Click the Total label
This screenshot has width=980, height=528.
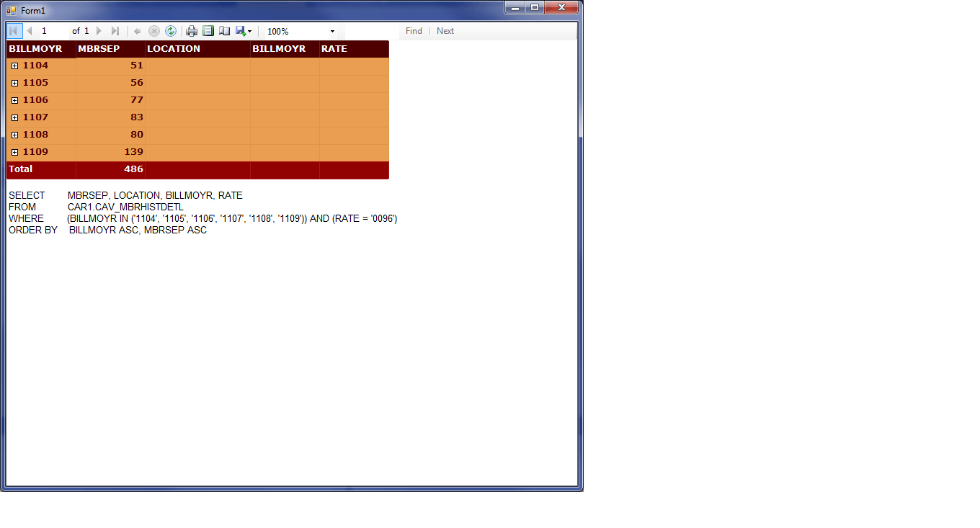(x=20, y=169)
